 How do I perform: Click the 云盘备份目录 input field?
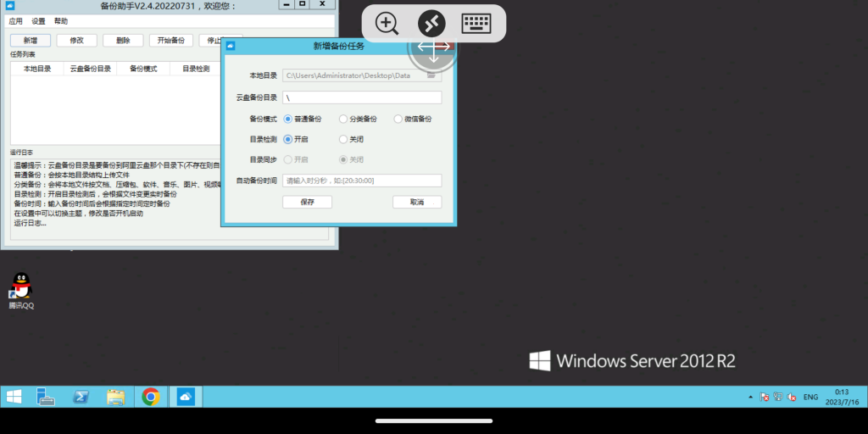(362, 97)
